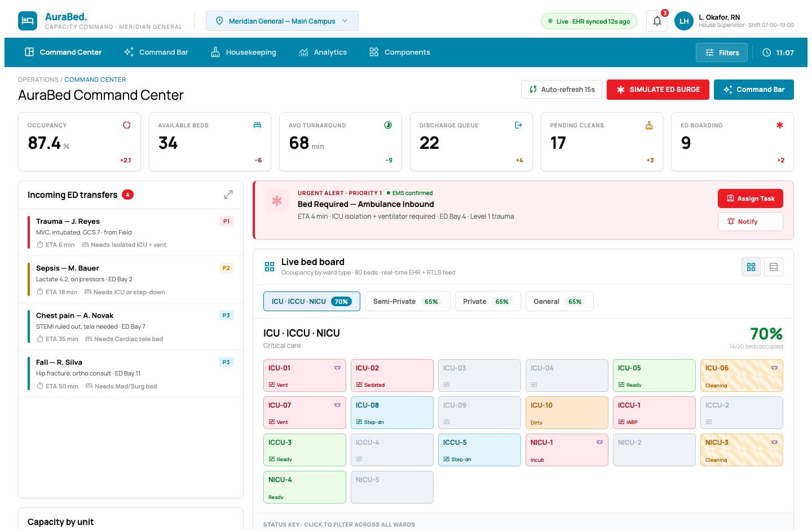
Task: Click the Occupancy 87.4% card
Action: pyautogui.click(x=79, y=142)
